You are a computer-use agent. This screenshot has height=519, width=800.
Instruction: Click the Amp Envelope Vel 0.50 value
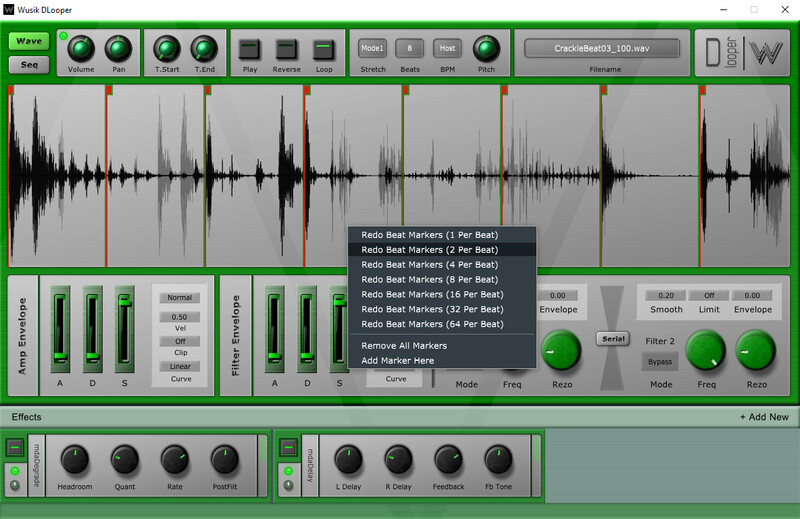[x=180, y=317]
